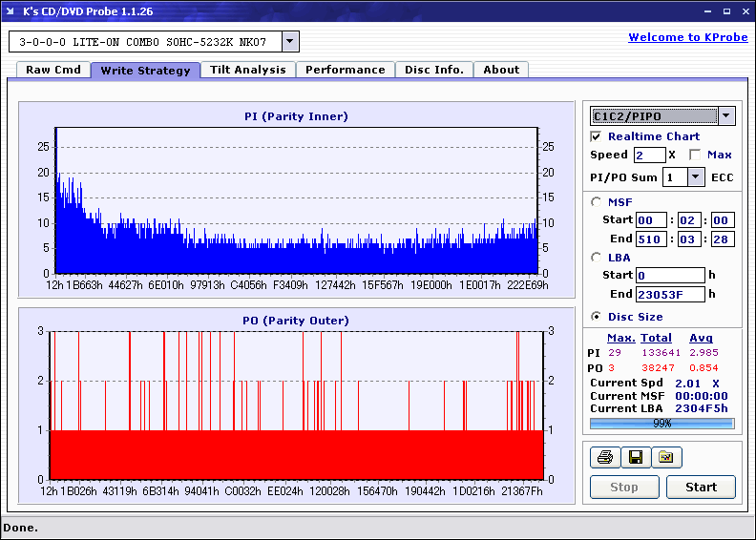Select the LBA radio button
Viewport: 756px width, 540px height.
point(597,258)
